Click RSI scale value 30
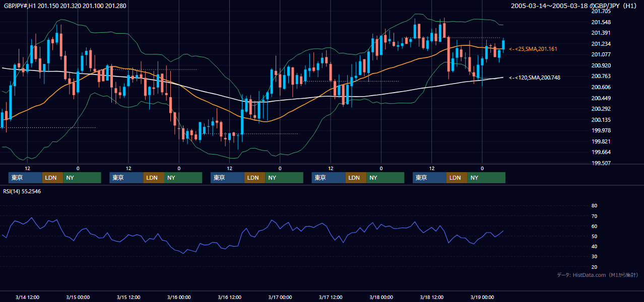644x302 pixels. pyautogui.click(x=594, y=257)
